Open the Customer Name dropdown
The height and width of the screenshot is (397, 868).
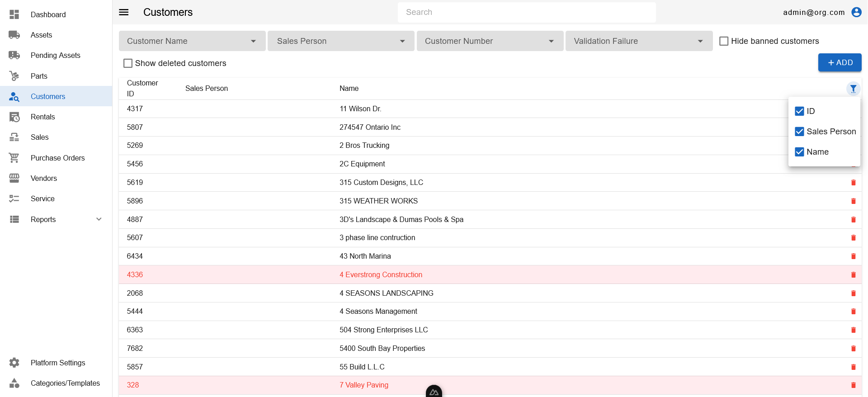[x=192, y=41]
